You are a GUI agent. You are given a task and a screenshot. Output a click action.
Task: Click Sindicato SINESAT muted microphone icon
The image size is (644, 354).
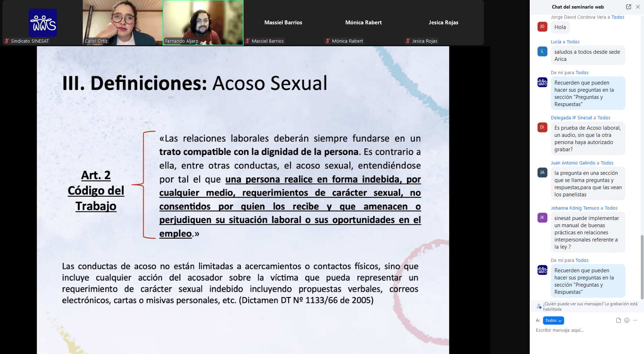tap(7, 41)
